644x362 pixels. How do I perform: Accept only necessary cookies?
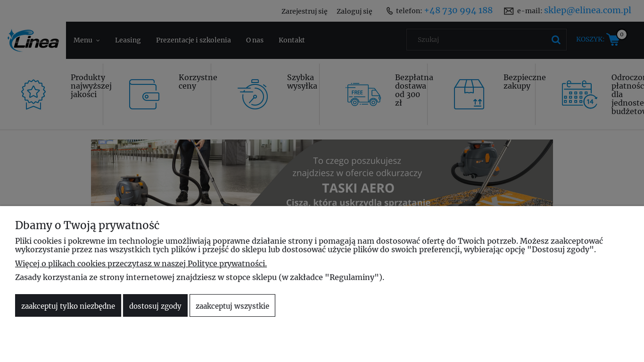68,306
